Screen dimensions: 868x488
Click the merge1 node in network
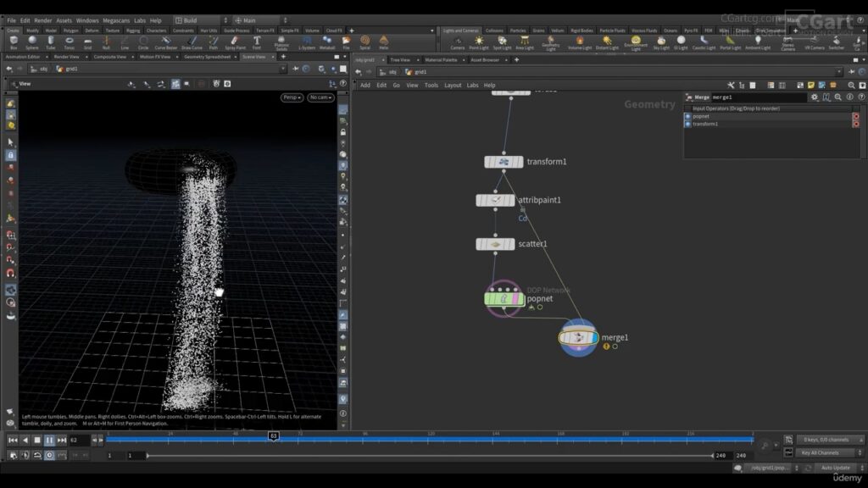(578, 337)
